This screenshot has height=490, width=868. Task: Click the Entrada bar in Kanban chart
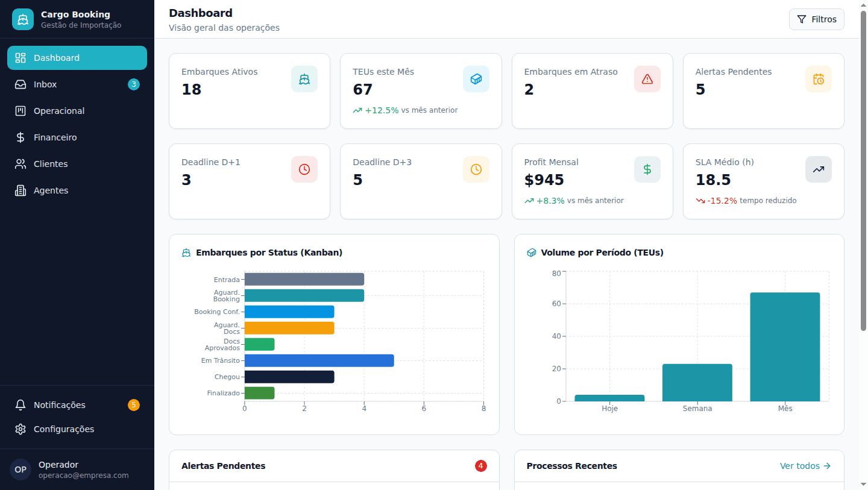tap(304, 279)
